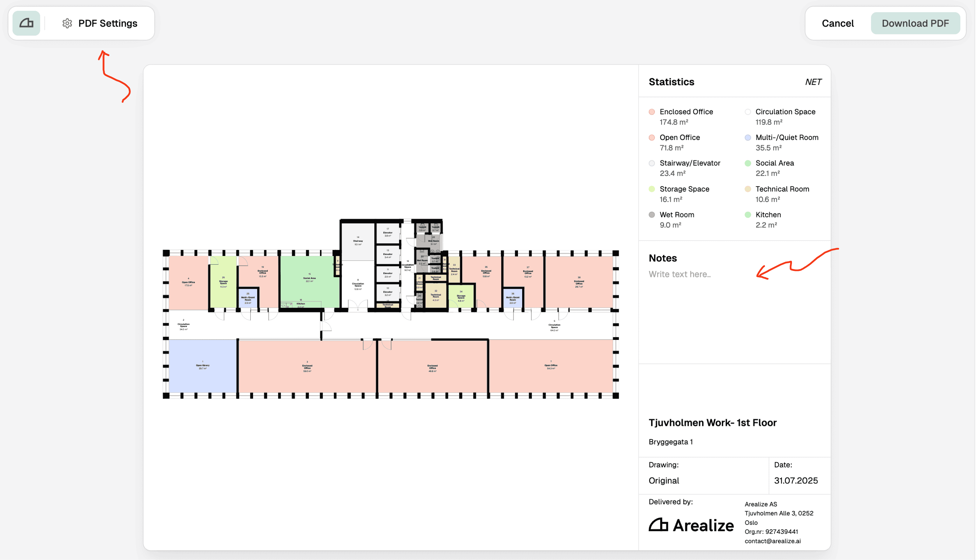Image resolution: width=976 pixels, height=560 pixels.
Task: Click Open Office legend dot
Action: click(x=651, y=138)
